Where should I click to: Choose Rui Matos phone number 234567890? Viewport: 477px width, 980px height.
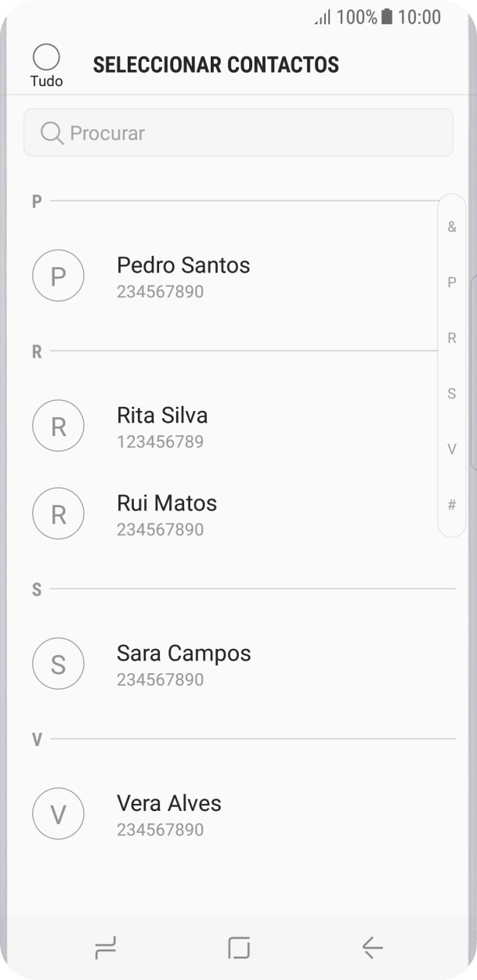click(x=160, y=530)
